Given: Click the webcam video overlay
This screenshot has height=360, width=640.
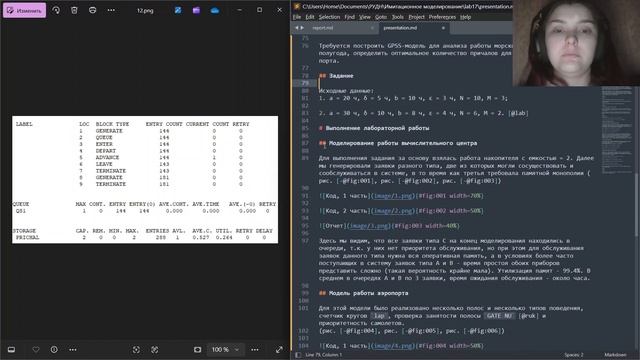Looking at the screenshot, I should (x=576, y=43).
